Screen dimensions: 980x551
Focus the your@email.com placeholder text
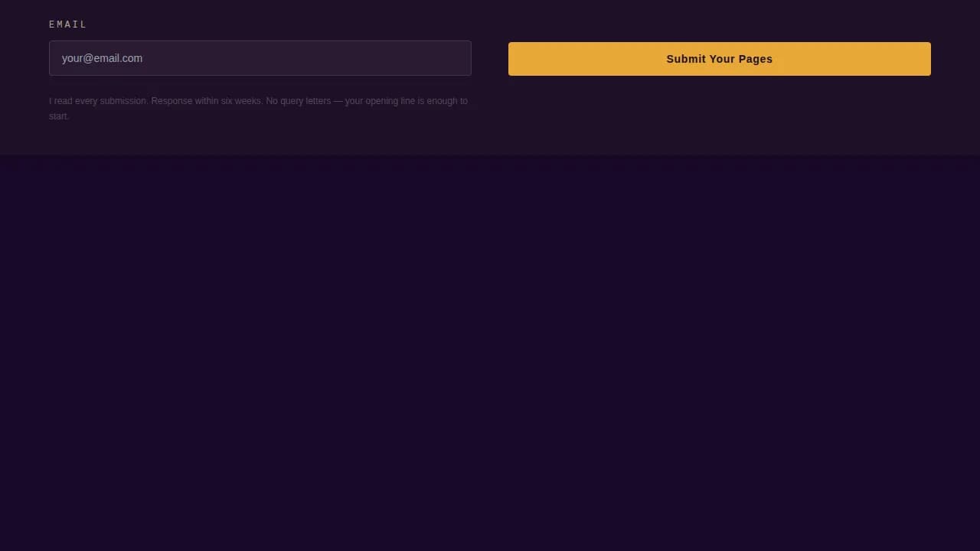coord(102,58)
